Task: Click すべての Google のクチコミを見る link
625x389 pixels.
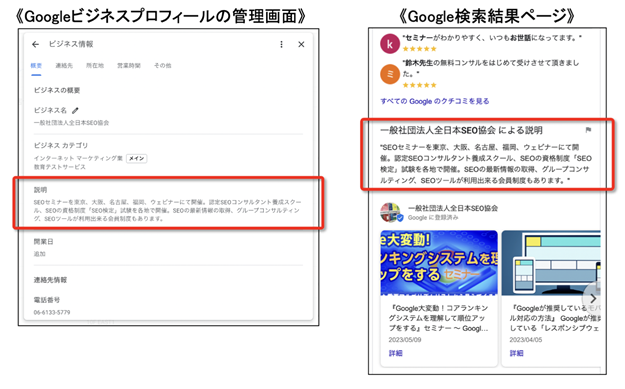Action: pyautogui.click(x=434, y=101)
